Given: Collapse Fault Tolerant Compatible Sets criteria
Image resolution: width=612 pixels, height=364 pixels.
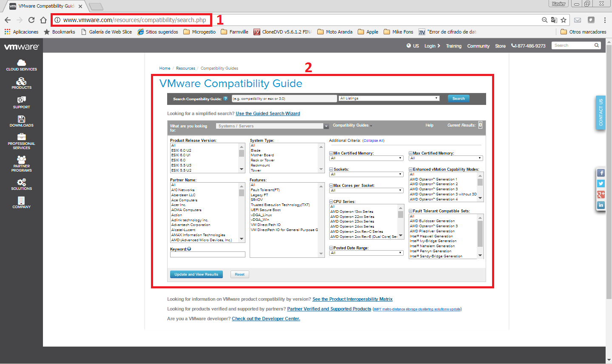Looking at the screenshot, I should [x=411, y=211].
